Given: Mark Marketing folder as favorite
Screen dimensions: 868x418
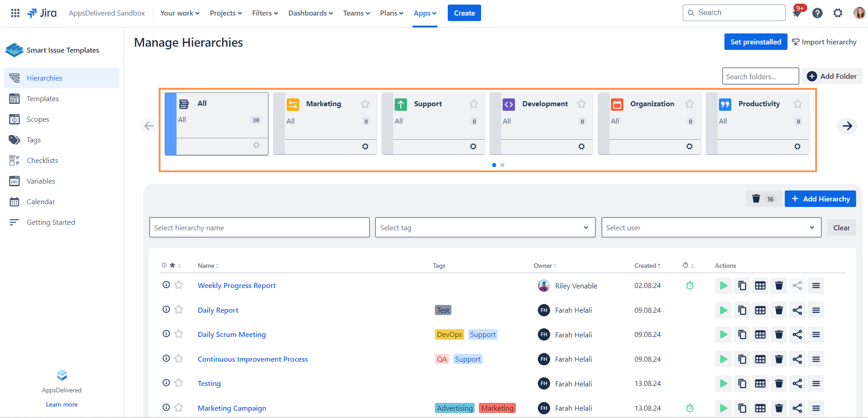Looking at the screenshot, I should (365, 104).
